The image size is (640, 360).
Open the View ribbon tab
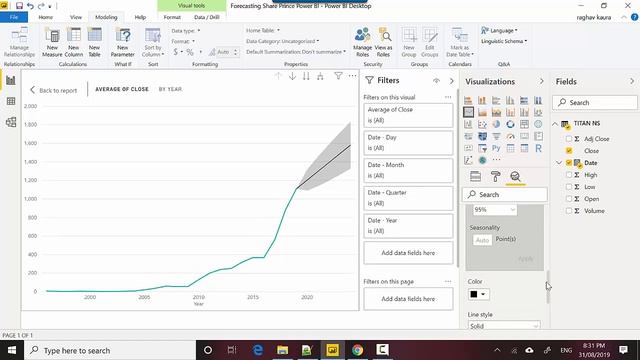[76, 17]
